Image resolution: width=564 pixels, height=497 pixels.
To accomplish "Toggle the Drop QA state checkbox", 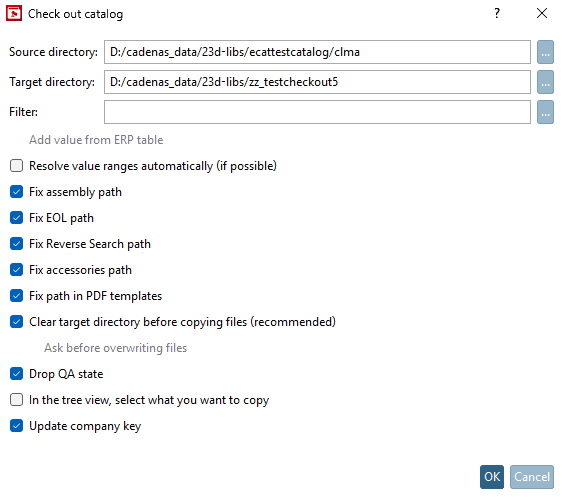I will [17, 374].
